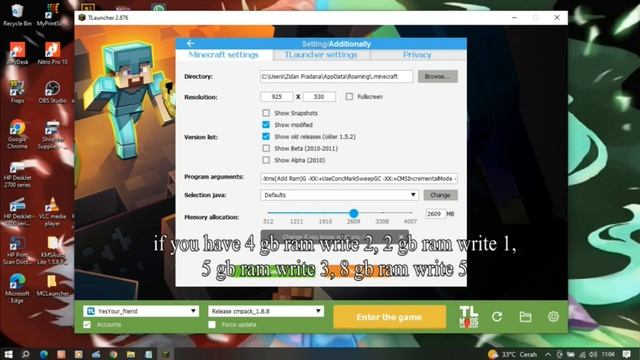Switch to Minecraft settings tab

224,55
